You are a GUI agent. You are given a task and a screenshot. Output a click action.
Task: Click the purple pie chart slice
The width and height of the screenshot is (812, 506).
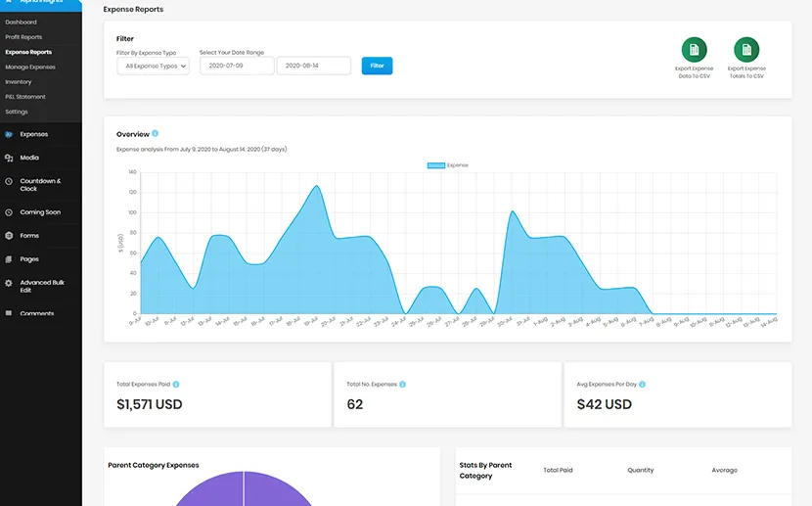[244, 489]
